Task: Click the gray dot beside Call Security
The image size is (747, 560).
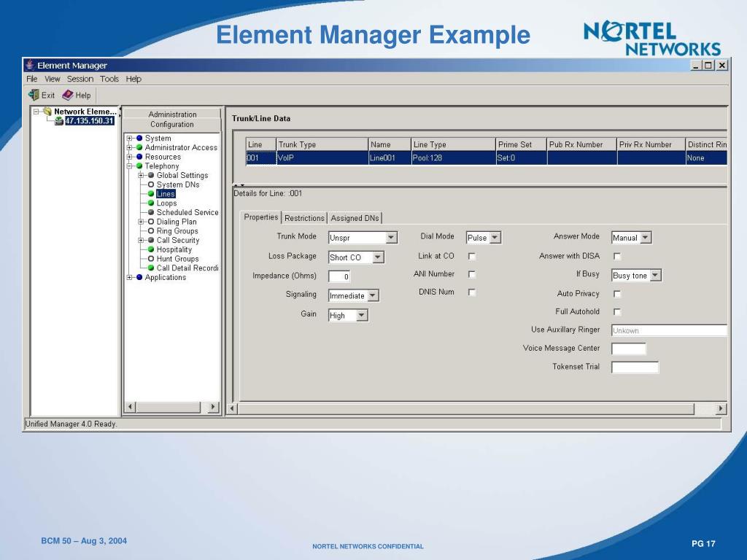Action: coord(151,241)
